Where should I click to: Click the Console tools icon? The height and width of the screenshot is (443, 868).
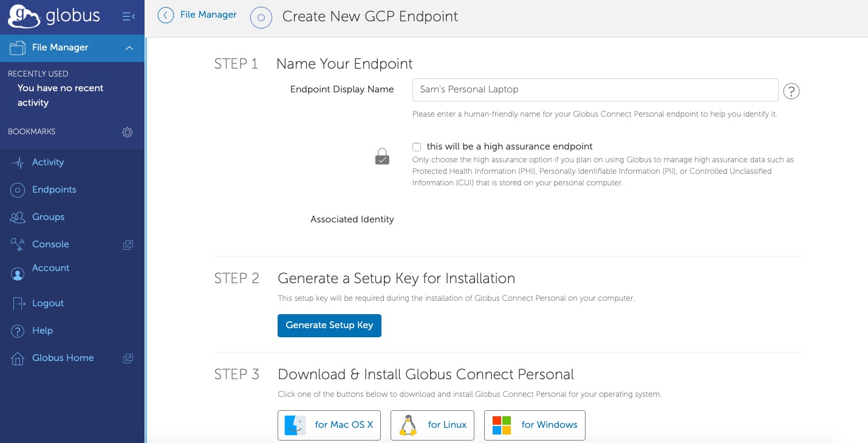click(x=18, y=244)
